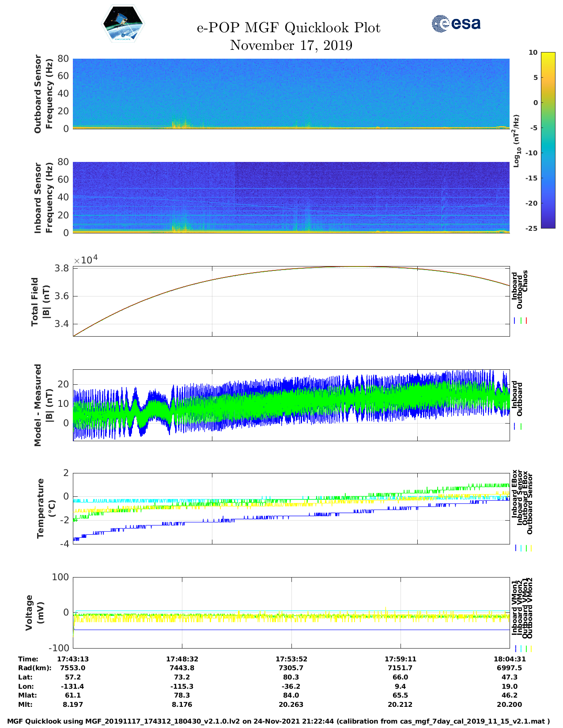Select the Outboard Sensor spectrogram panel

pos(291,94)
